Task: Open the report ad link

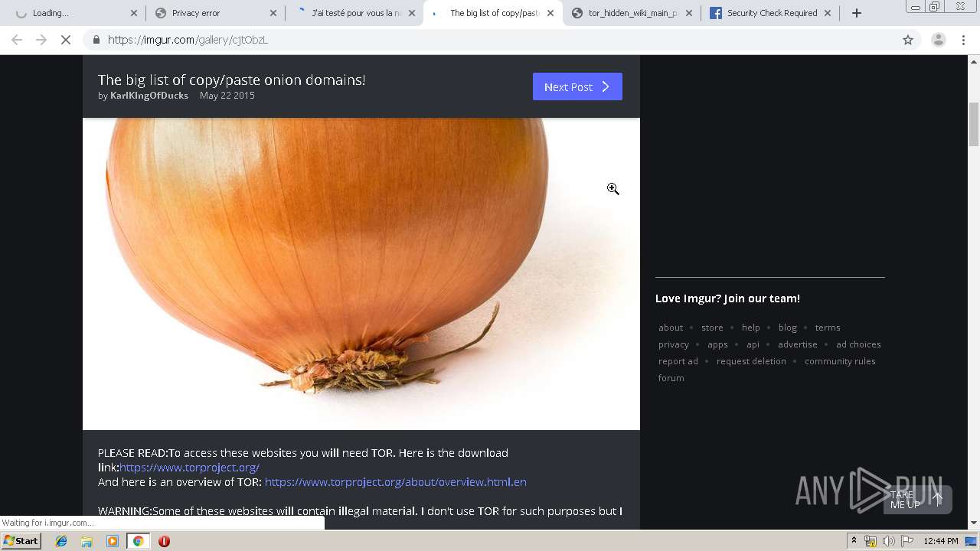Action: [678, 361]
